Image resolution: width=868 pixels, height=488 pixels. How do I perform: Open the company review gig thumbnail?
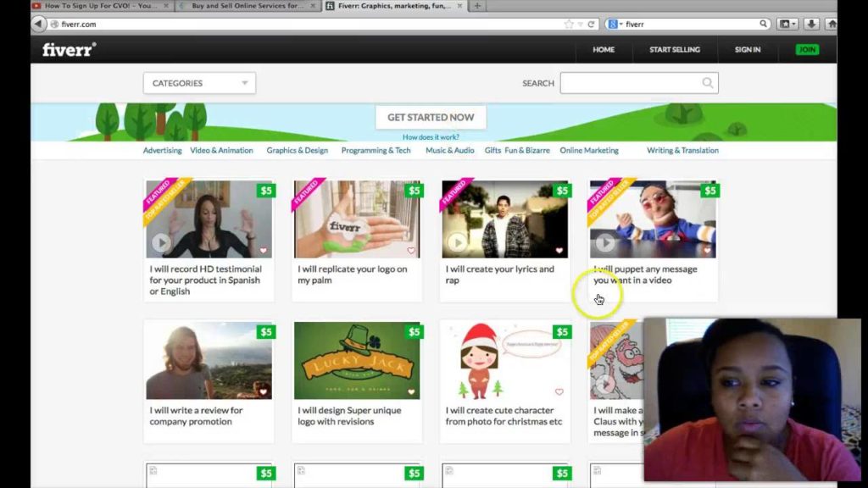209,361
